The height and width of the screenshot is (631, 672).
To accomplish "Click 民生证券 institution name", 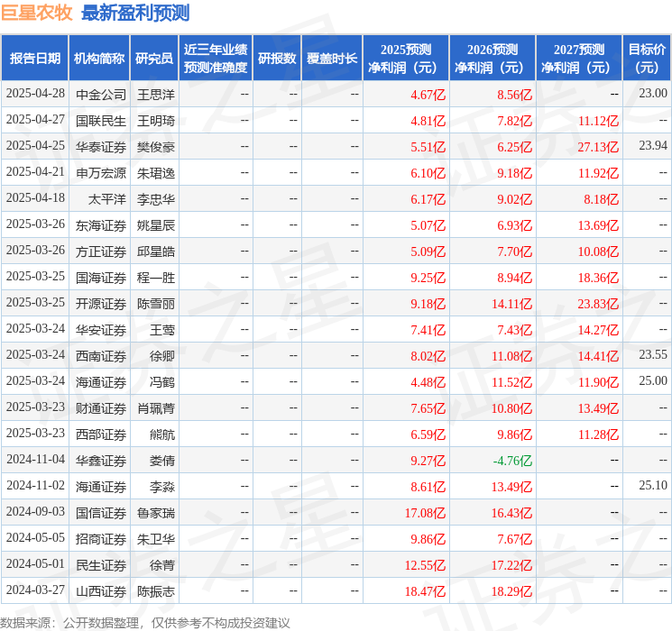I will coord(101,565).
